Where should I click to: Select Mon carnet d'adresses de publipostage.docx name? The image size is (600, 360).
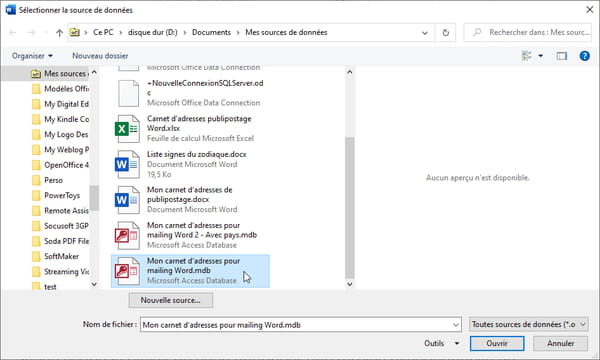pyautogui.click(x=190, y=194)
